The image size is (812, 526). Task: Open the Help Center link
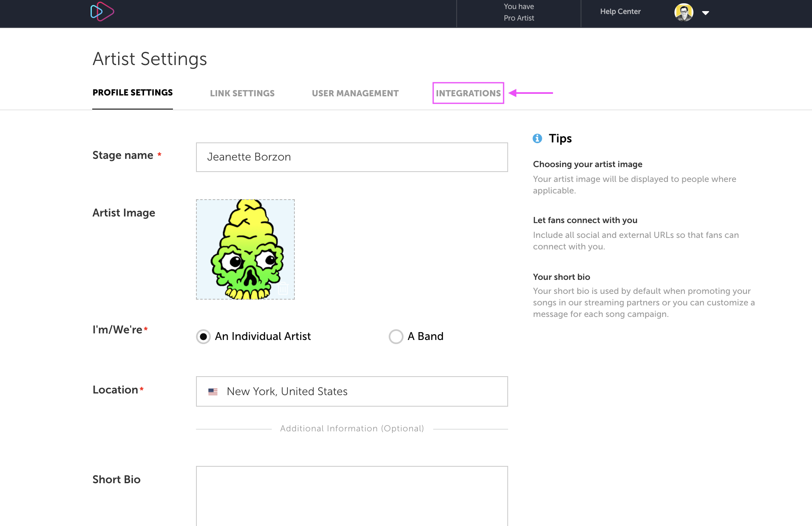coord(620,12)
